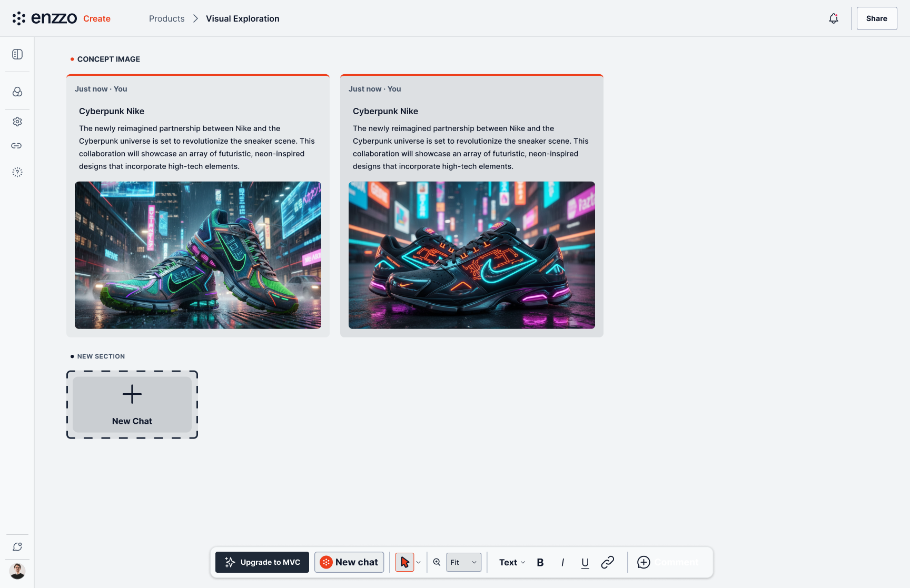Expand the cursor tool dropdown arrow
This screenshot has width=910, height=588.
point(419,562)
